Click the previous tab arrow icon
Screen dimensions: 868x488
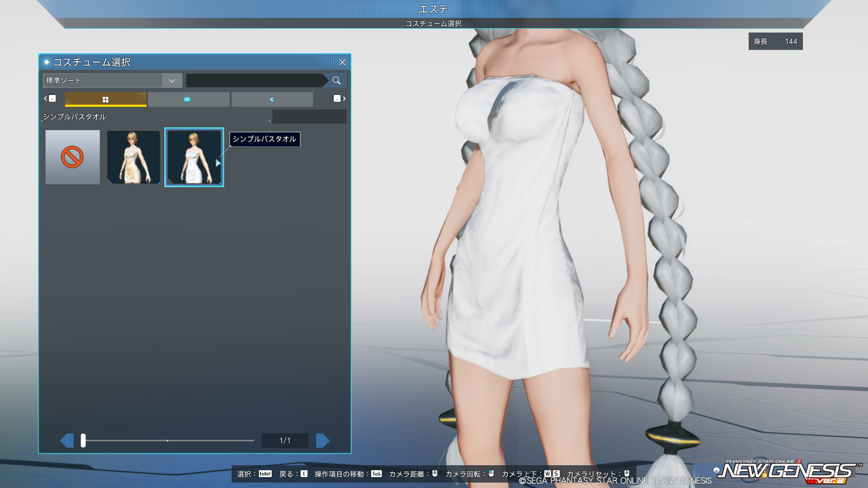(x=50, y=99)
